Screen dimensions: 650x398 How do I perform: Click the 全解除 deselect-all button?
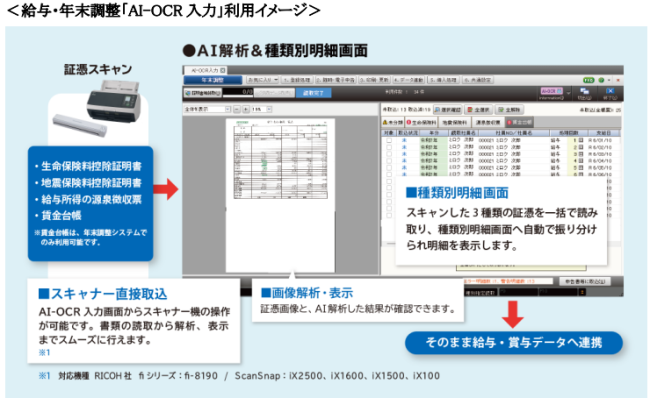[509, 109]
